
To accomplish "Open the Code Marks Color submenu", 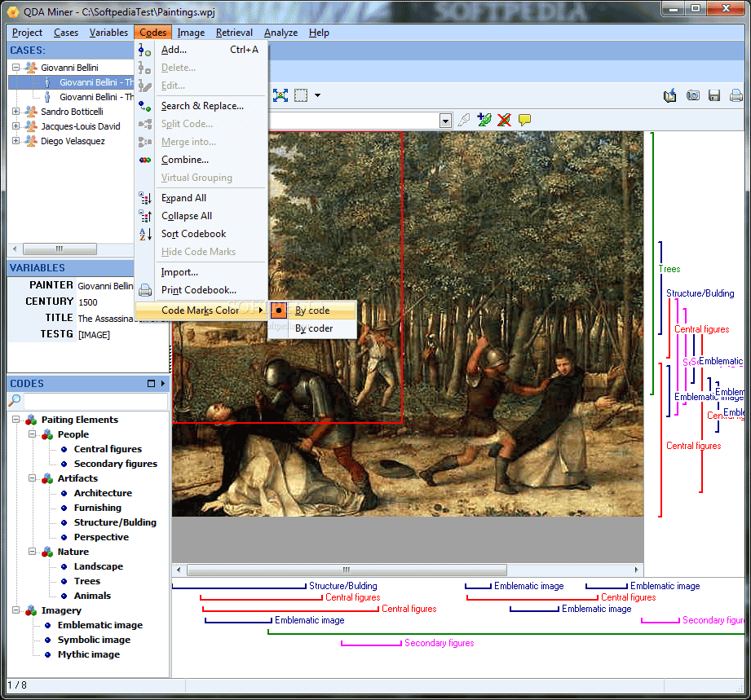I will tap(201, 310).
